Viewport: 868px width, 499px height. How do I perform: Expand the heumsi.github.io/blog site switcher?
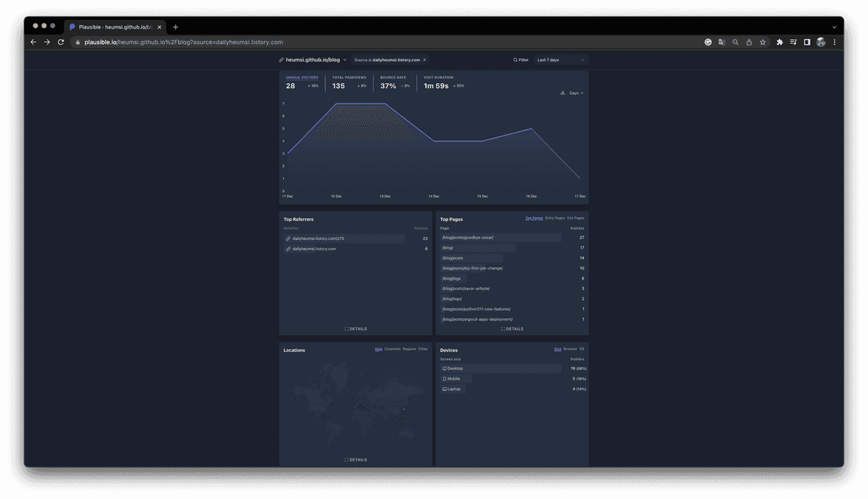coord(313,60)
